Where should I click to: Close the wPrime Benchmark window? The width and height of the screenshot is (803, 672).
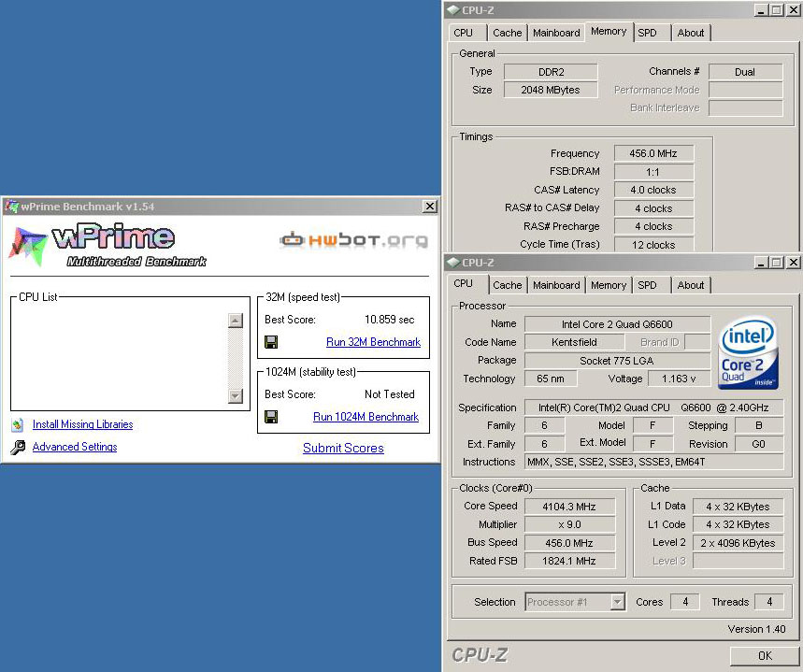pyautogui.click(x=430, y=207)
